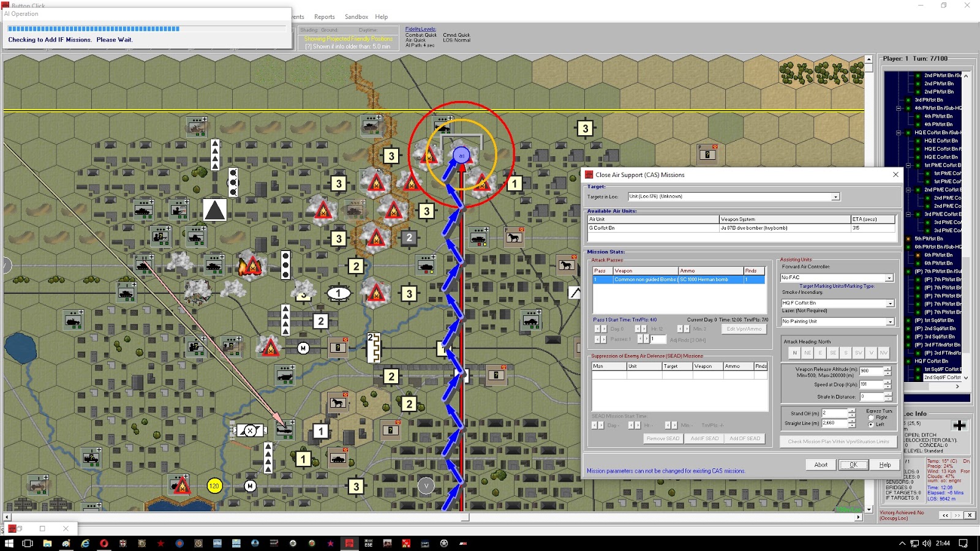
Task: Collapse the HQ E Co/1st Bn /Sub-HQ tree node
Action: [899, 133]
